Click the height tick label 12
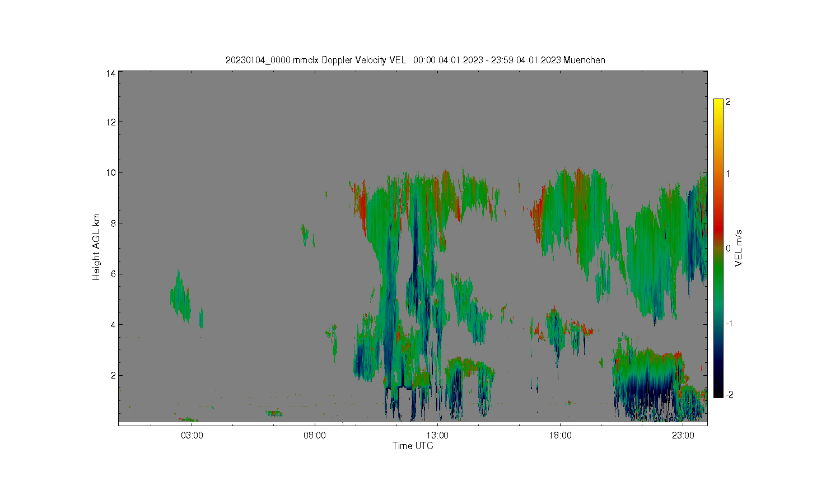 pos(111,122)
